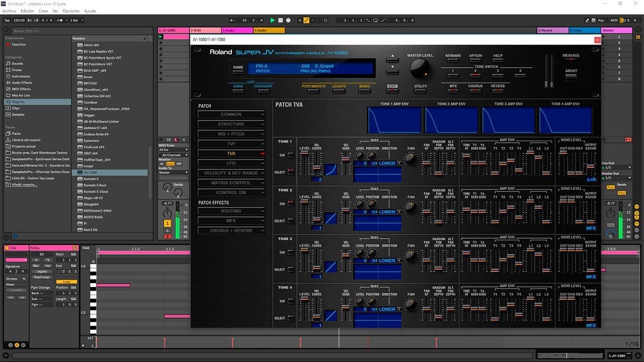Screen dimensions: 644x362
Task: Open the CHORUS + REVERB effects page
Action: 231,231
